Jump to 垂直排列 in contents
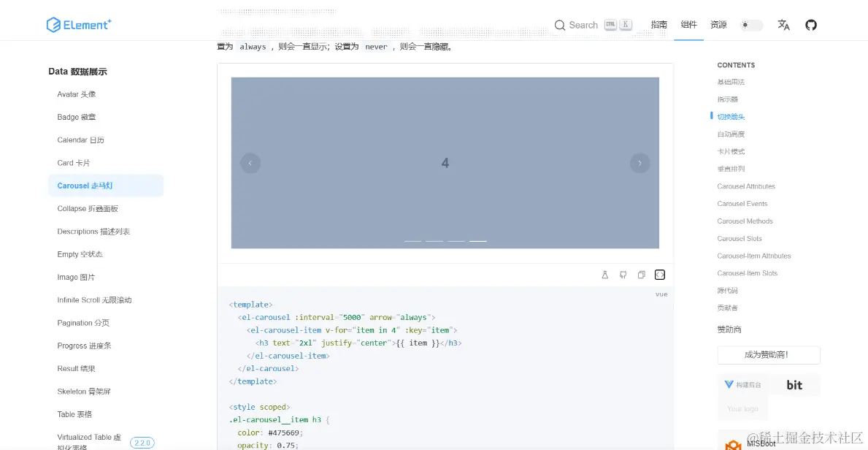The image size is (868, 450). click(731, 169)
